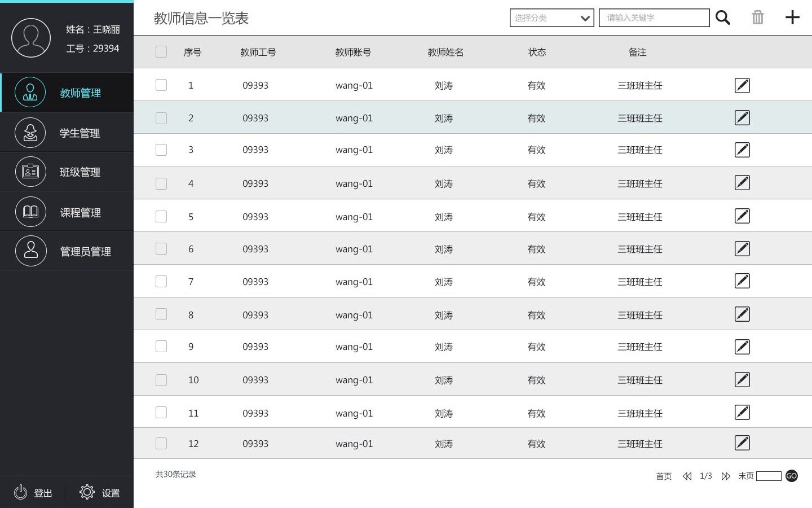Open 课程管理 menu item
Screen dimensions: 812x508
[67, 212]
